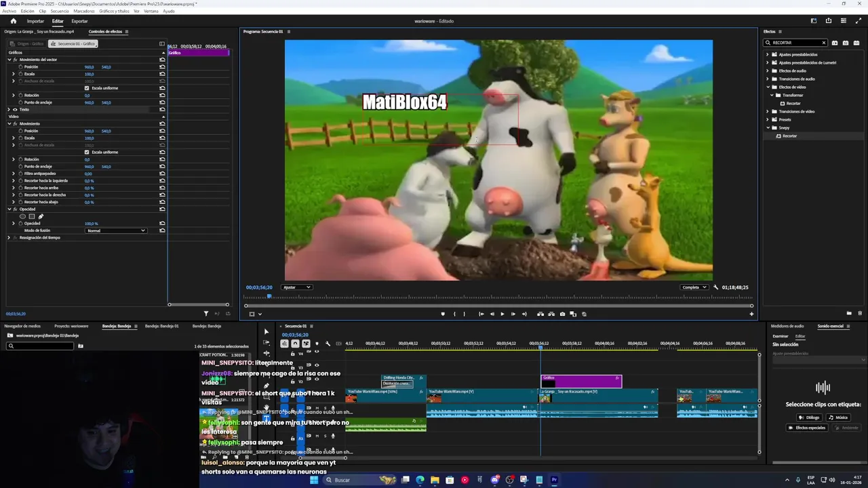The image size is (868, 488).
Task: Go to Out point in program monitor
Action: coord(524,314)
